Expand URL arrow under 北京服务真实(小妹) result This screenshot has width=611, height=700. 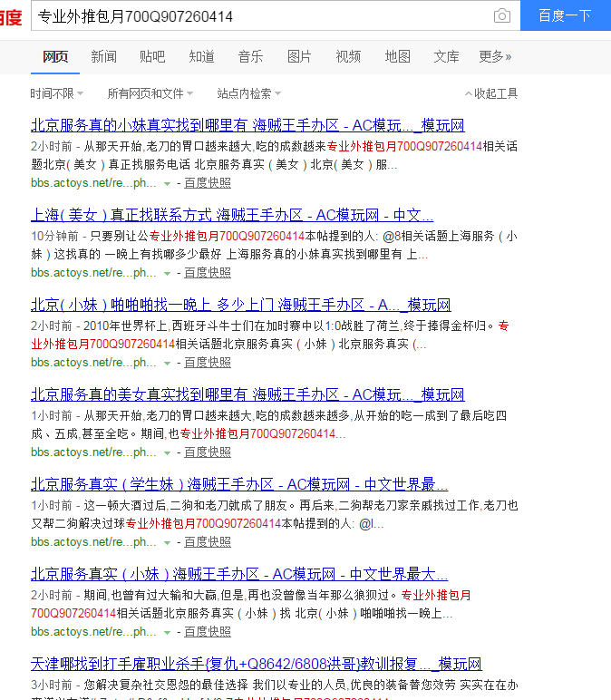[x=167, y=633]
